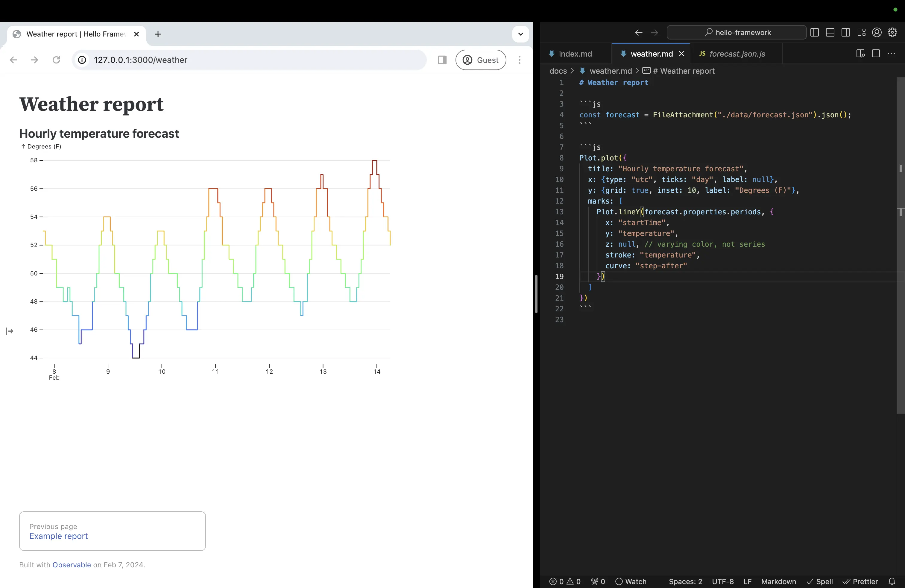
Task: Open editor More Actions ellipsis
Action: pos(891,54)
